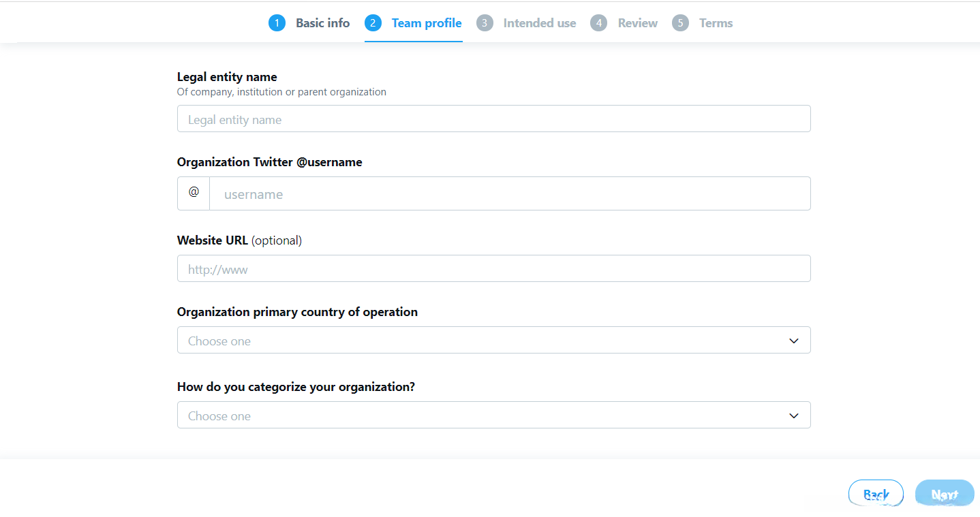Go to the Intended use tab
This screenshot has height=517, width=980.
coord(539,23)
